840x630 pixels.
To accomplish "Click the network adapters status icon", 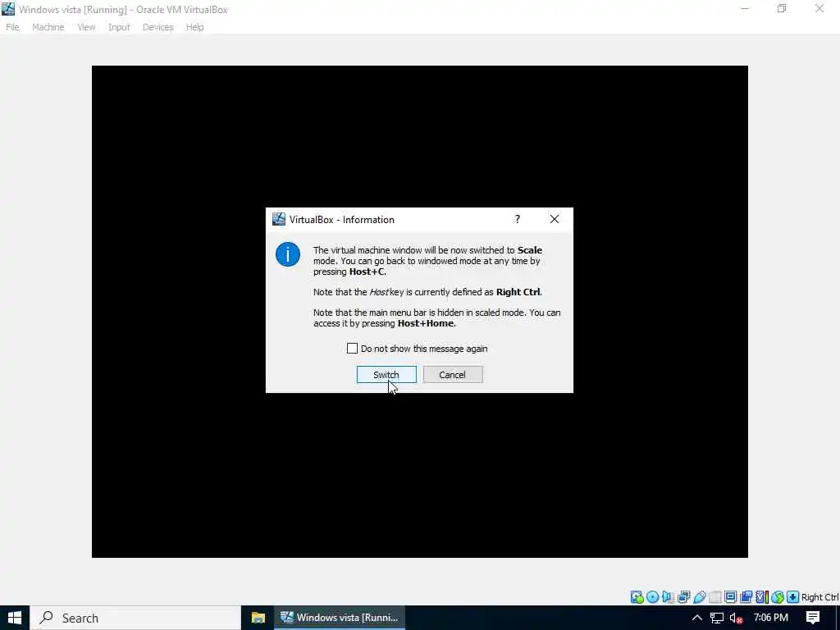I will point(683,597).
